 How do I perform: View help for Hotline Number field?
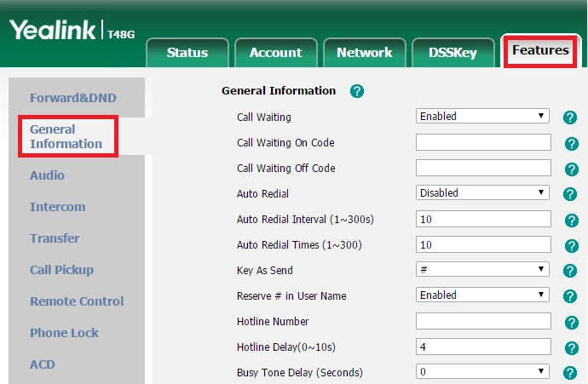click(571, 323)
